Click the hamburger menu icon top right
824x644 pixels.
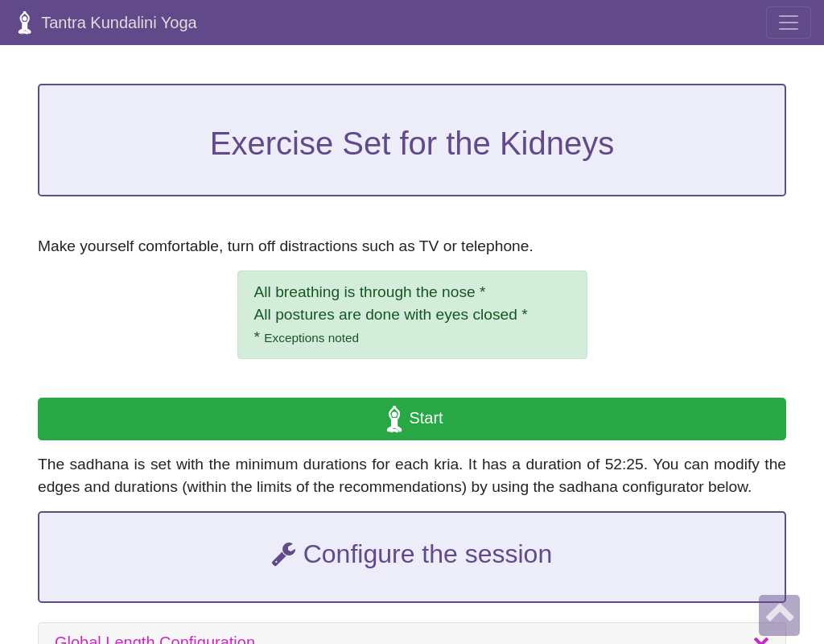788,23
